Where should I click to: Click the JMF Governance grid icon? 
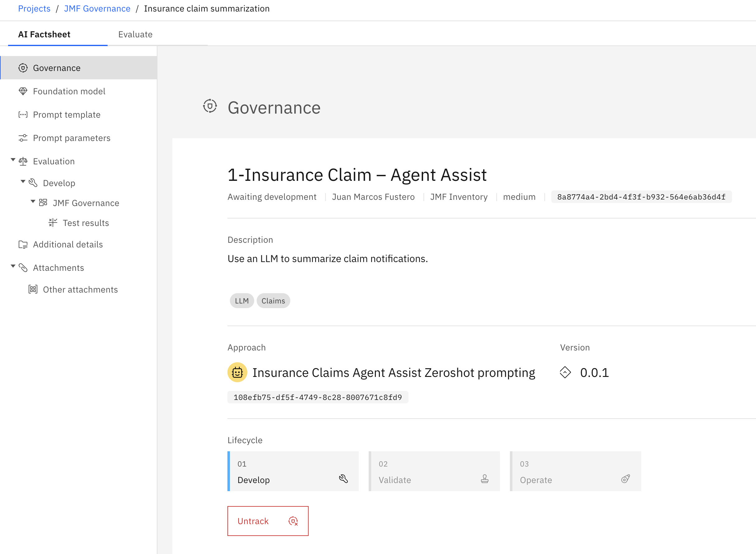point(43,203)
